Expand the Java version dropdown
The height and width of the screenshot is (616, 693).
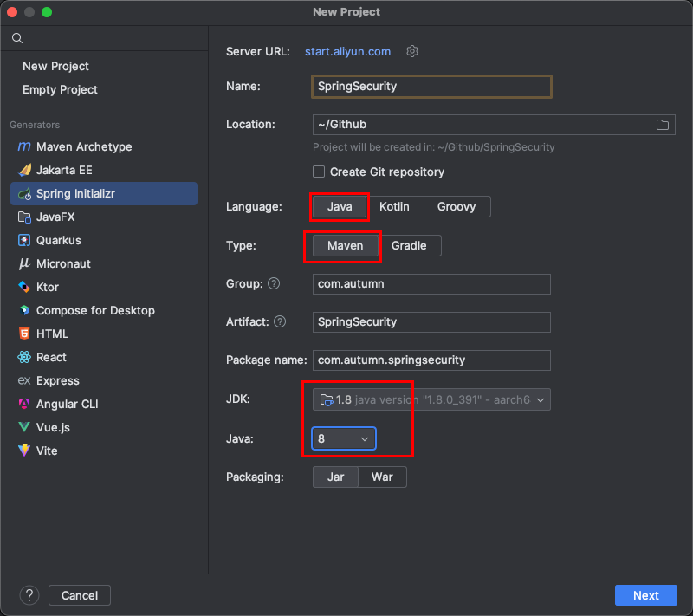(x=344, y=439)
